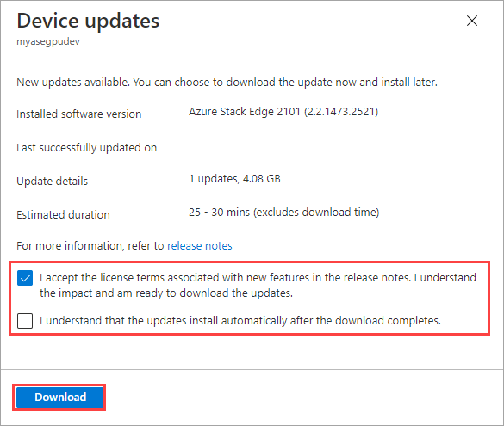Select the 1 updates, 4.08 GB value
Image resolution: width=504 pixels, height=426 pixels.
tap(234, 178)
